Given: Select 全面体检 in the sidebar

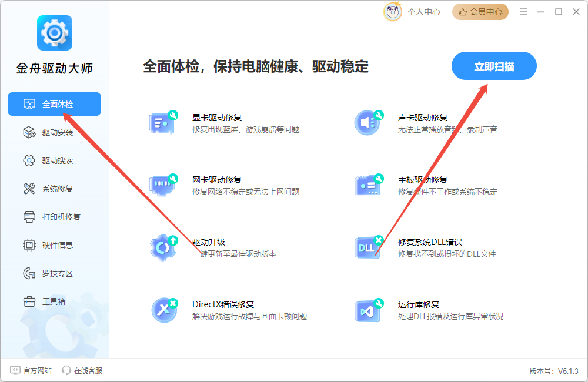Looking at the screenshot, I should [55, 104].
